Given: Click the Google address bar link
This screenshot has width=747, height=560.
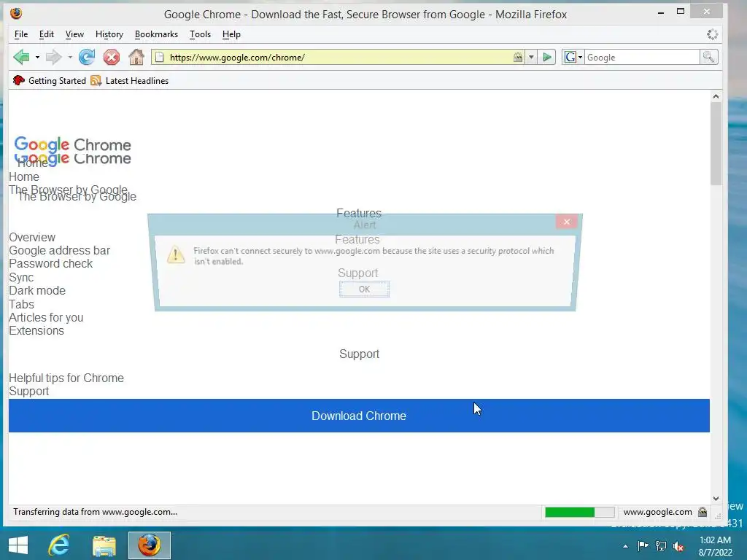Looking at the screenshot, I should coord(60,251).
